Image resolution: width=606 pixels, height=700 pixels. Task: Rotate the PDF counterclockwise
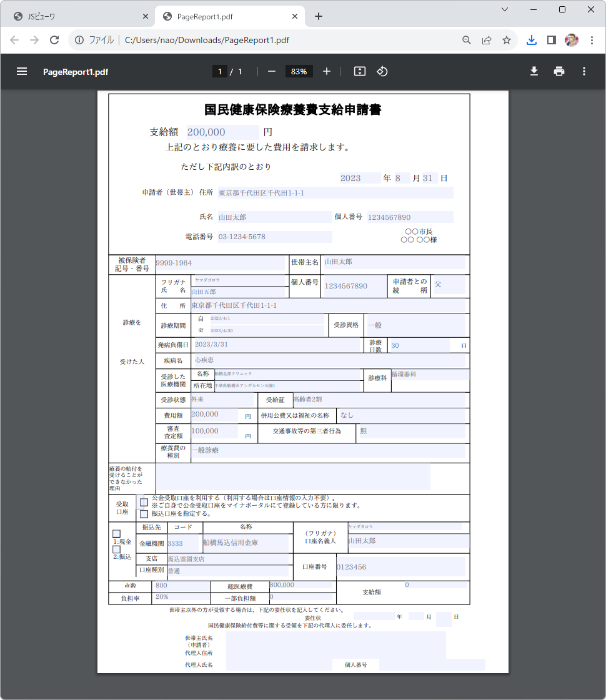coord(382,71)
